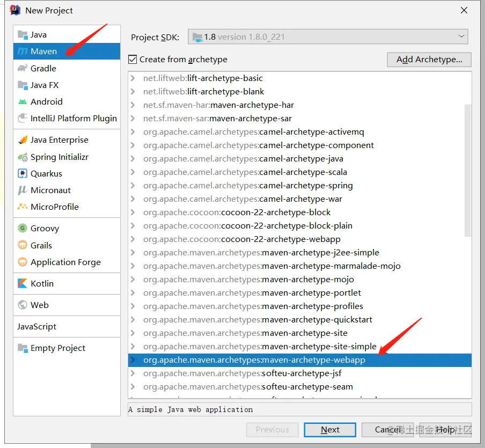Image resolution: width=485 pixels, height=448 pixels.
Task: Click the Java FX folder icon
Action: [x=23, y=85]
